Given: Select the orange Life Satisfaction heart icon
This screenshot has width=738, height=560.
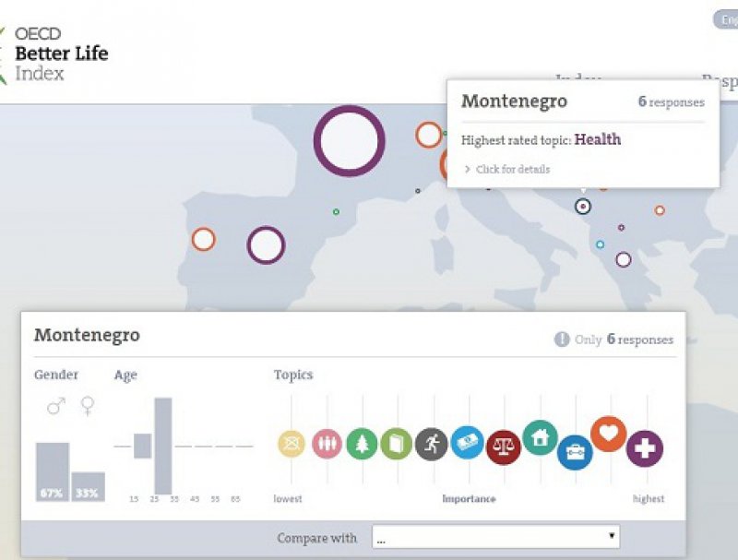Looking at the screenshot, I should tap(609, 434).
